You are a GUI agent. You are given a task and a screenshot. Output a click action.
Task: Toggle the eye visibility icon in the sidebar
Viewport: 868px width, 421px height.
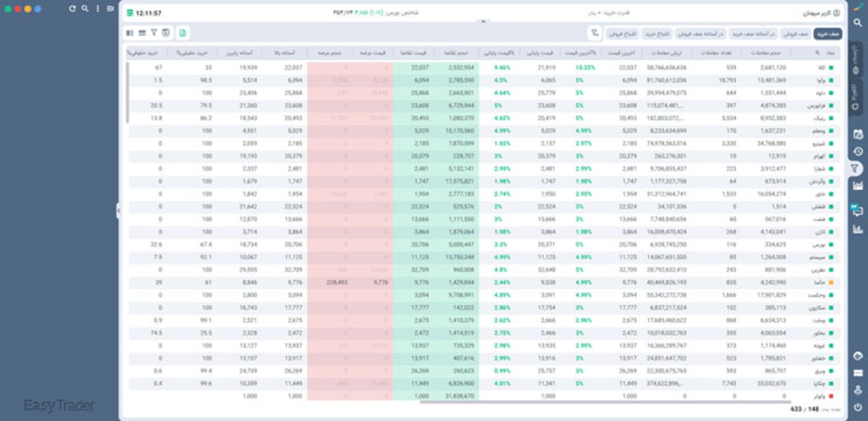[858, 356]
